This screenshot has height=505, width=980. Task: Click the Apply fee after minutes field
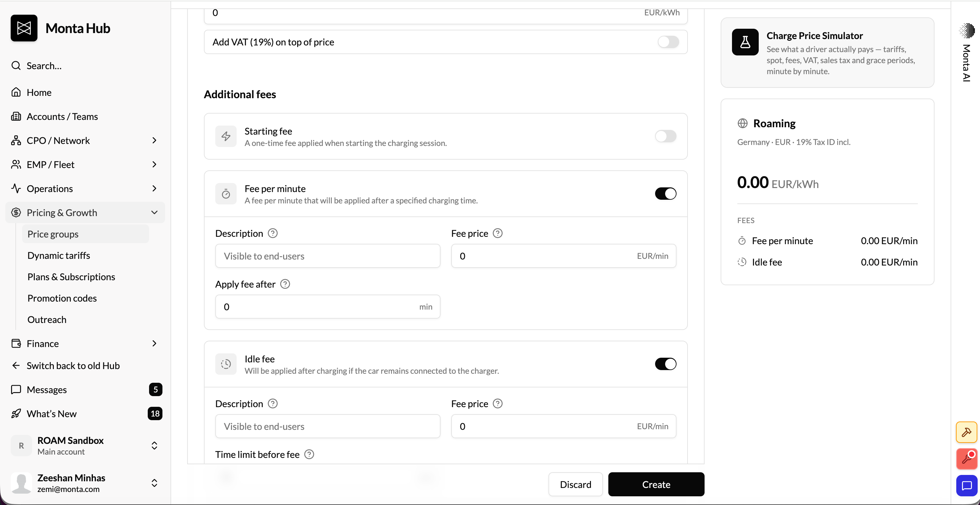[328, 307]
